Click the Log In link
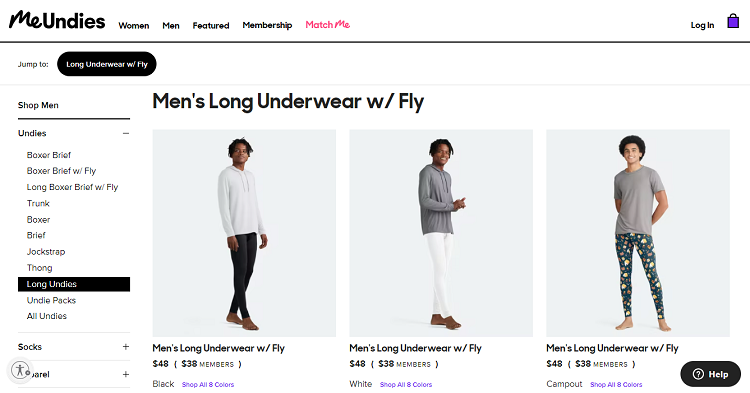Viewport: 750px width, 393px height. pos(702,25)
